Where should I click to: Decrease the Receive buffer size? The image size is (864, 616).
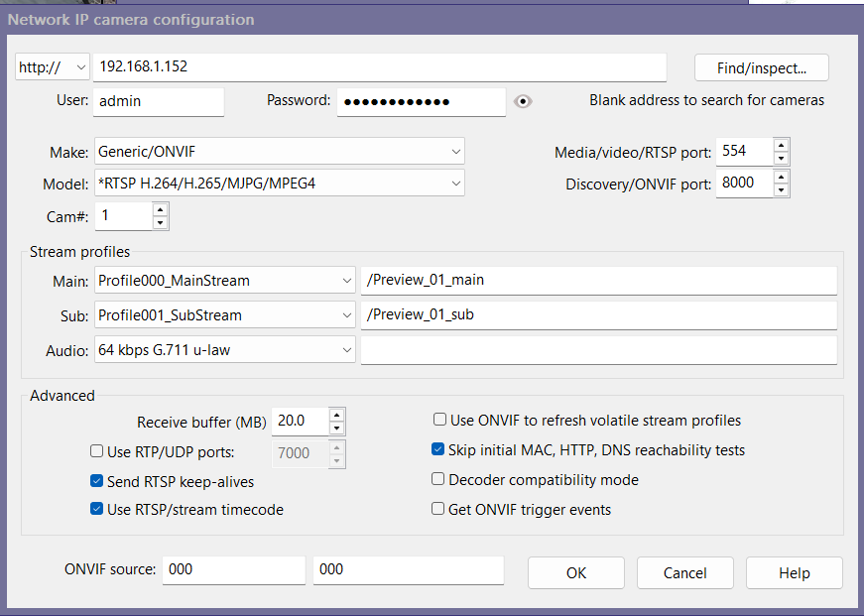tap(337, 429)
